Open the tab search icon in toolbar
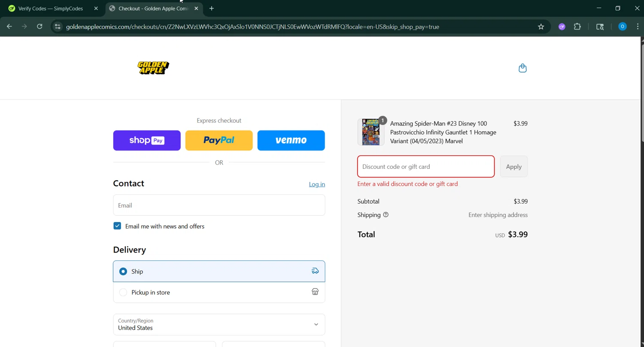Image resolution: width=644 pixels, height=347 pixels. point(600,27)
